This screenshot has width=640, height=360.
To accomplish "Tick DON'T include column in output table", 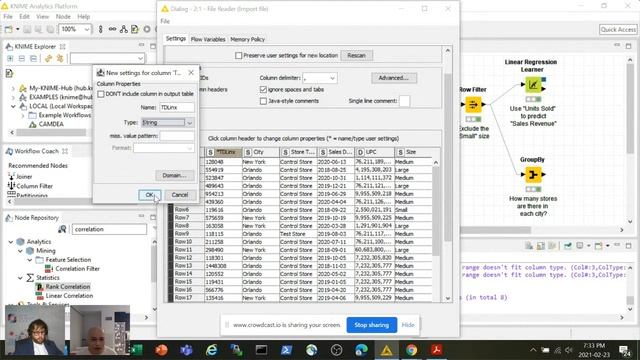I will [101, 94].
